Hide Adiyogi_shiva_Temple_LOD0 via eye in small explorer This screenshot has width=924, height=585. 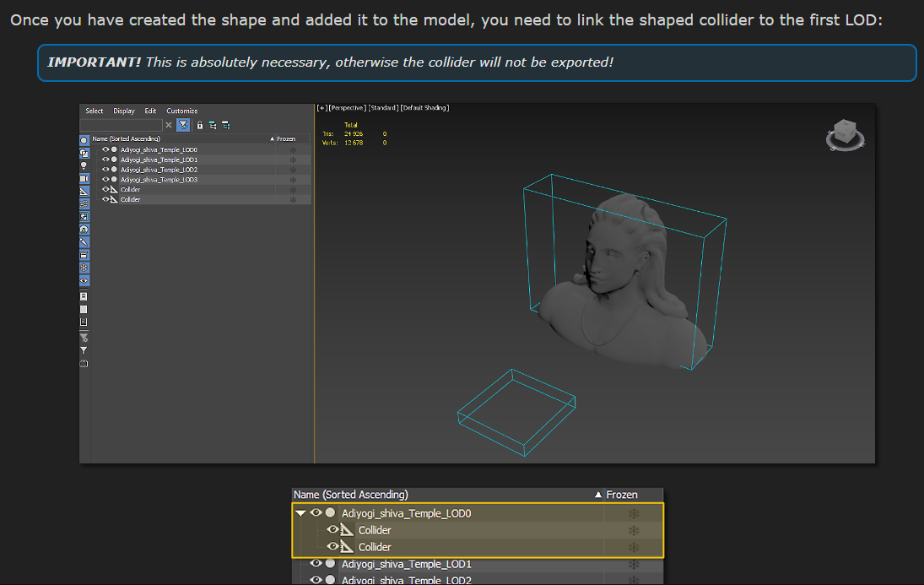pos(105,149)
